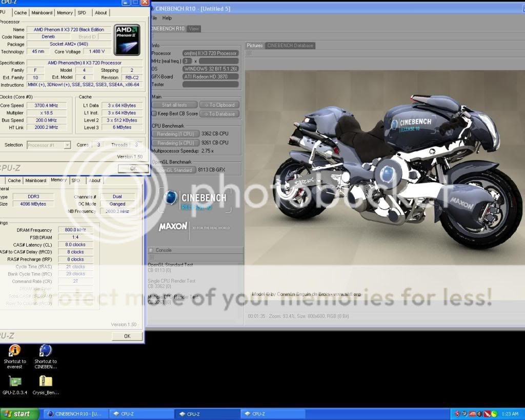525x420 pixels.
Task: Toggle the Console panel checkbox
Action: pyautogui.click(x=151, y=250)
